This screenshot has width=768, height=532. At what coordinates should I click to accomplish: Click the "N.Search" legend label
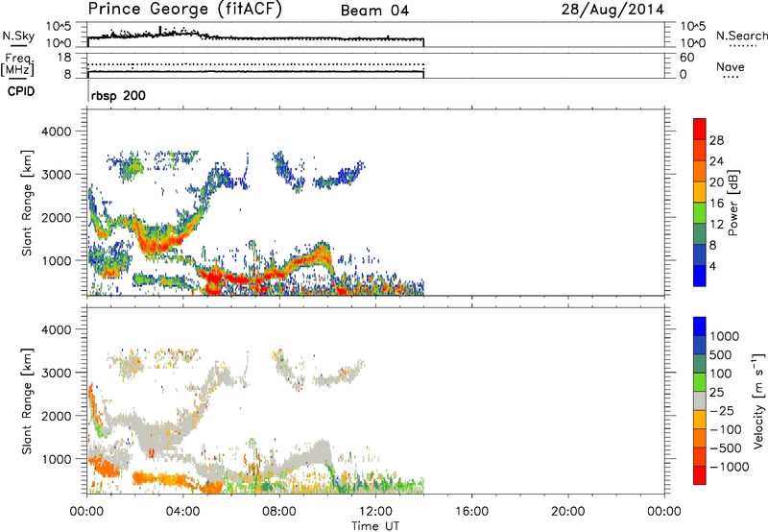(741, 36)
